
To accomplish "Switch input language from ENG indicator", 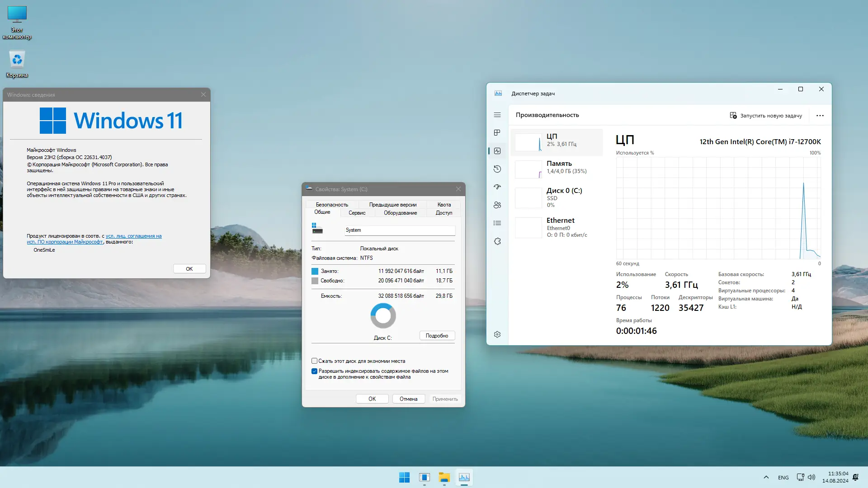I will point(783,478).
